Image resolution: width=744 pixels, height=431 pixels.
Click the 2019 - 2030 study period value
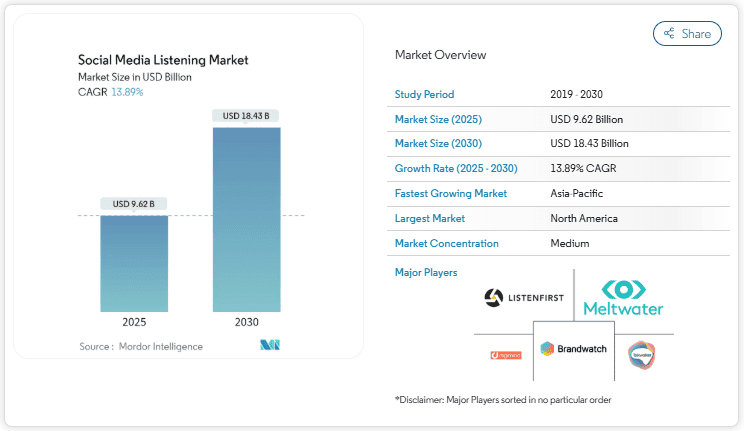click(x=577, y=94)
